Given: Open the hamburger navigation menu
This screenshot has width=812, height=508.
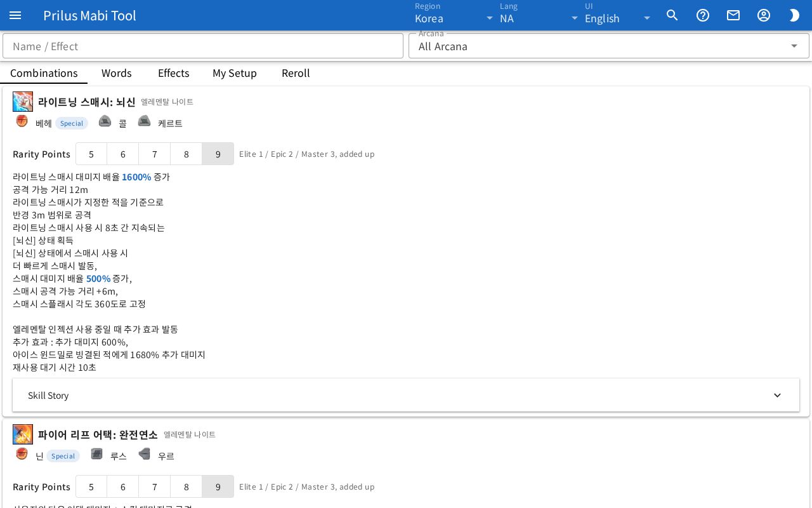Looking at the screenshot, I should pyautogui.click(x=15, y=15).
